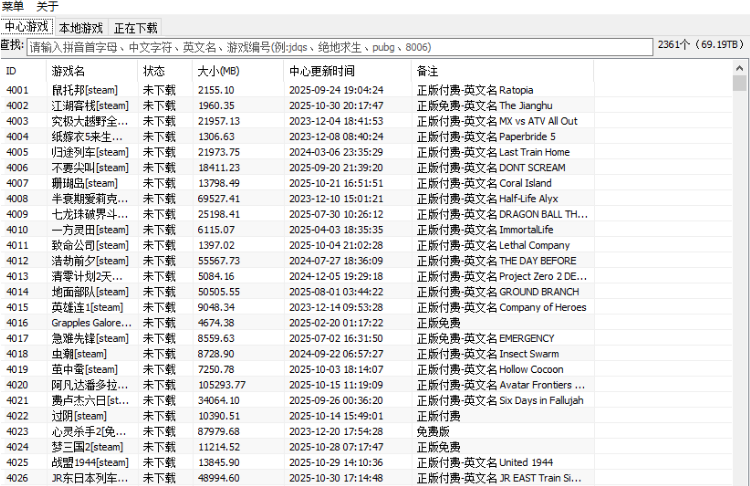Click the scrollbar up arrow
750x486 pixels.
click(x=740, y=67)
